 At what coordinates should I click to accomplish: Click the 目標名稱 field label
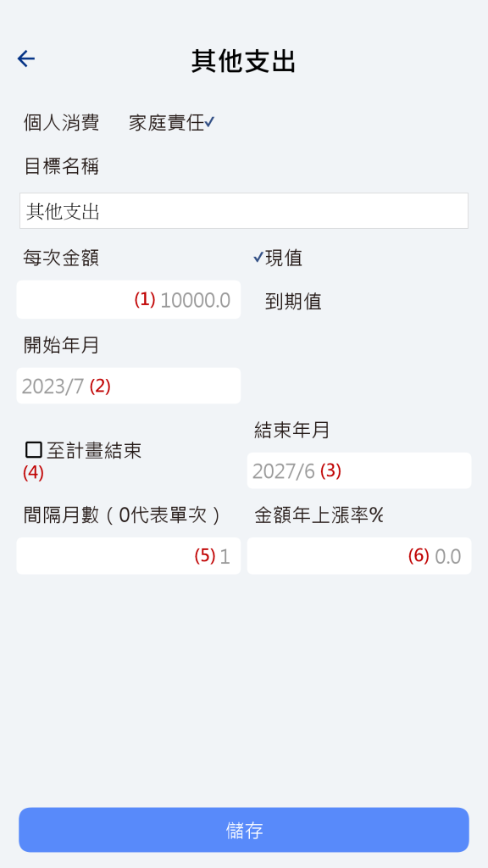tap(61, 166)
